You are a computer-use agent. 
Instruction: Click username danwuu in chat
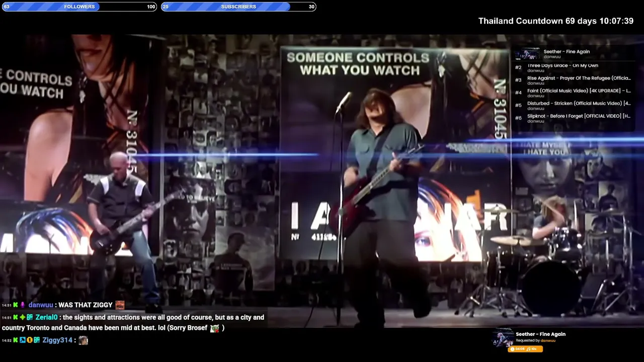click(41, 305)
